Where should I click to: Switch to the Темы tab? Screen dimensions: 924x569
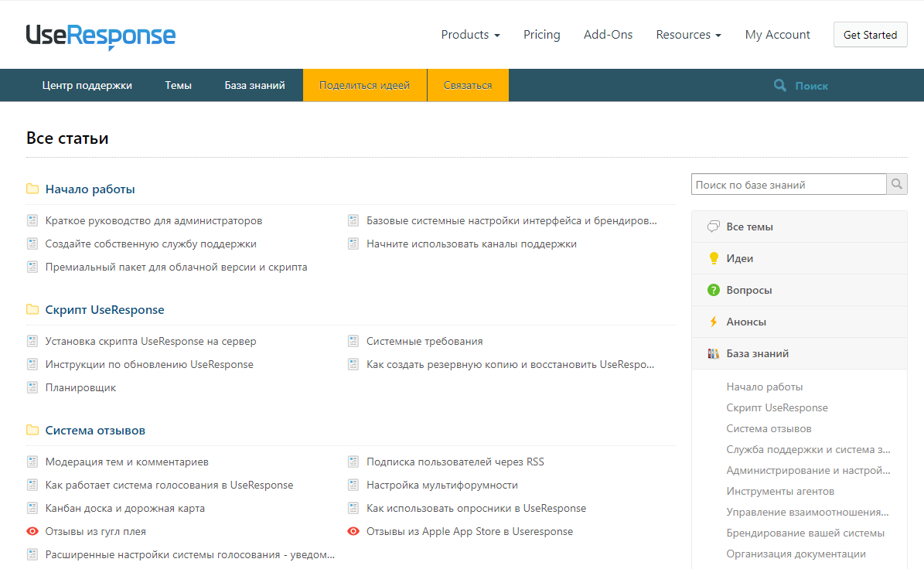178,86
